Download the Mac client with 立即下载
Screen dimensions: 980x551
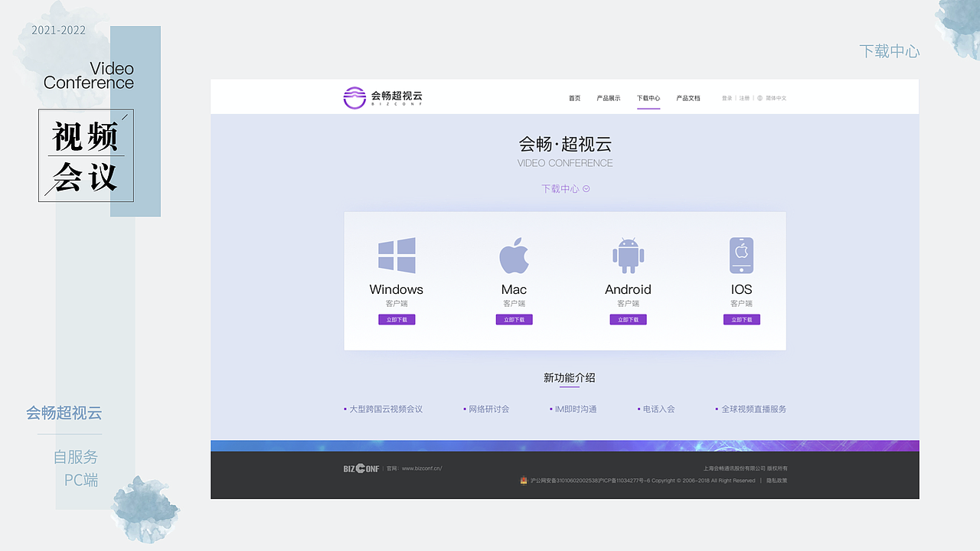pos(514,320)
